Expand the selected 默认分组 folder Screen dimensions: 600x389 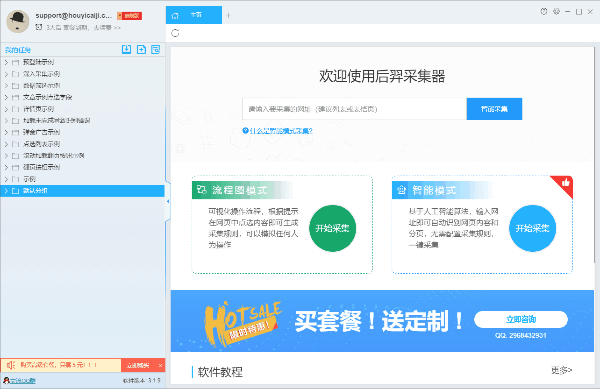(6, 191)
